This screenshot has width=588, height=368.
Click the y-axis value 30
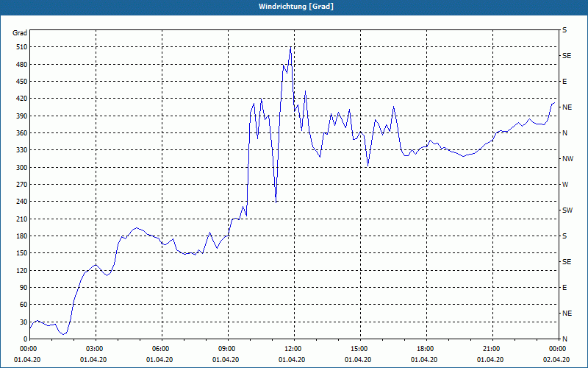tap(24, 322)
